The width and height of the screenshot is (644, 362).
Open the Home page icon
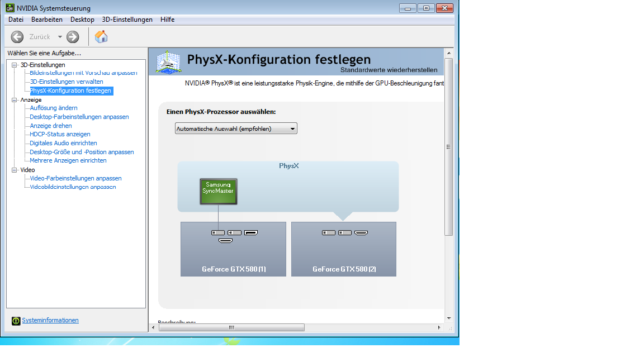[x=101, y=36]
